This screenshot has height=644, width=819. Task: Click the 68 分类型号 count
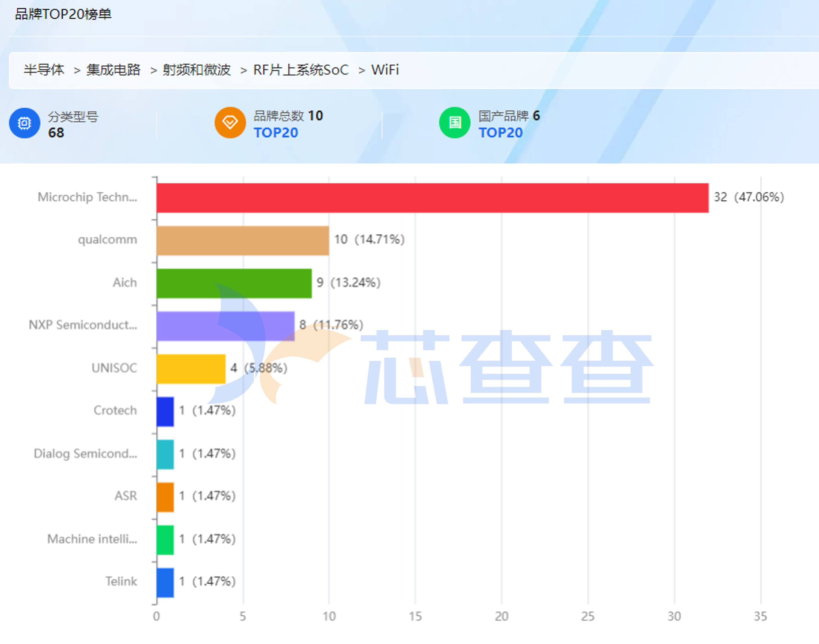[x=56, y=133]
